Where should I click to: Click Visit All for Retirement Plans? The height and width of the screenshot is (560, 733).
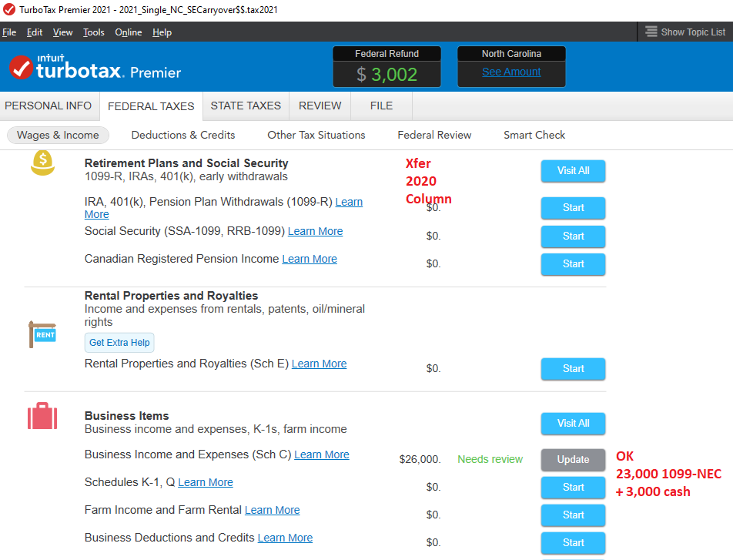[x=573, y=171]
